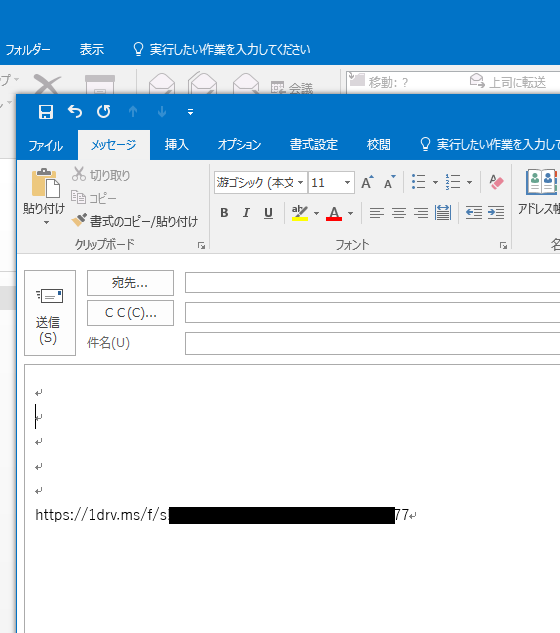Apply numbered list formatting
Viewport: 560px width, 633px height.
coord(453,182)
